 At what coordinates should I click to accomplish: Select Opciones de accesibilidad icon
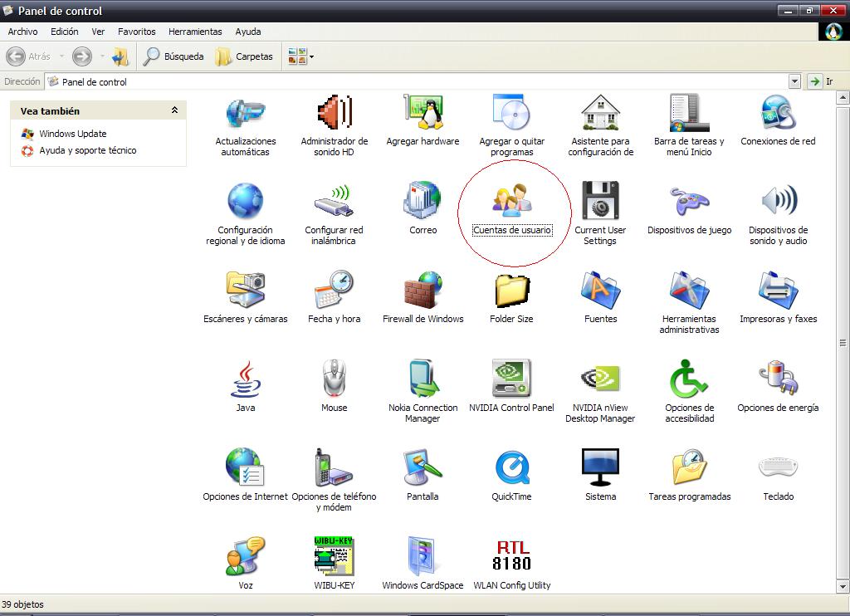(x=689, y=378)
